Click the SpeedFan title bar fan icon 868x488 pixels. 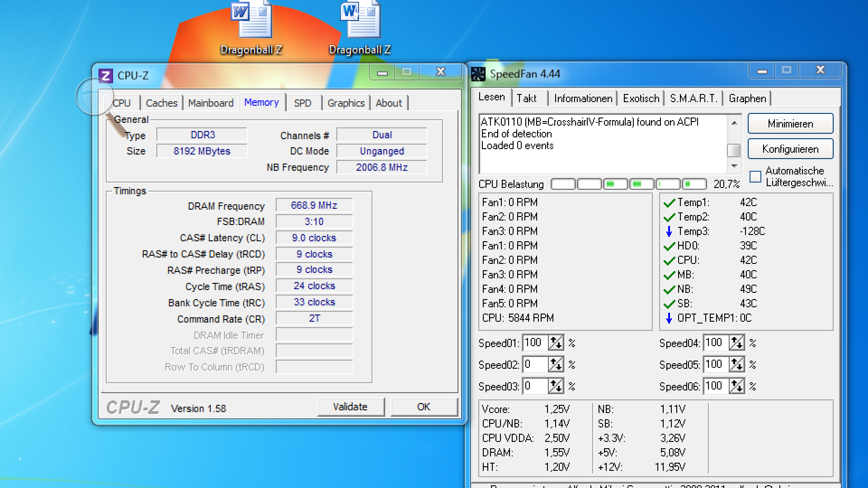pyautogui.click(x=478, y=74)
